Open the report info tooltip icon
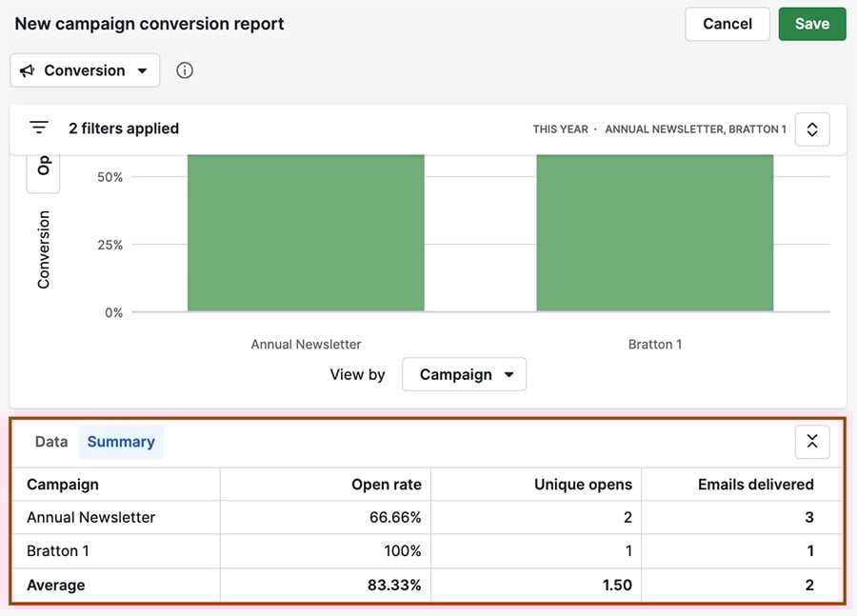 (183, 70)
